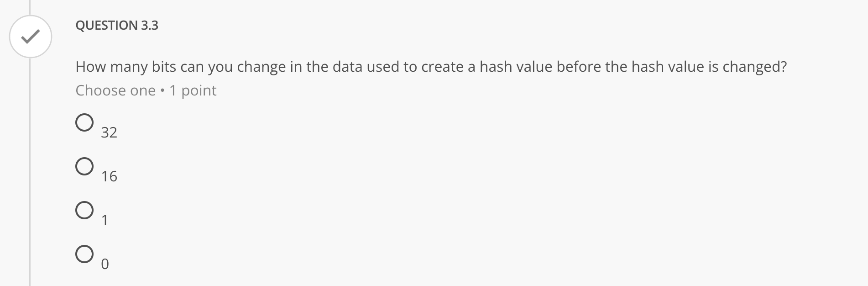
Task: Choose the third radio option in the question
Action: click(x=84, y=210)
